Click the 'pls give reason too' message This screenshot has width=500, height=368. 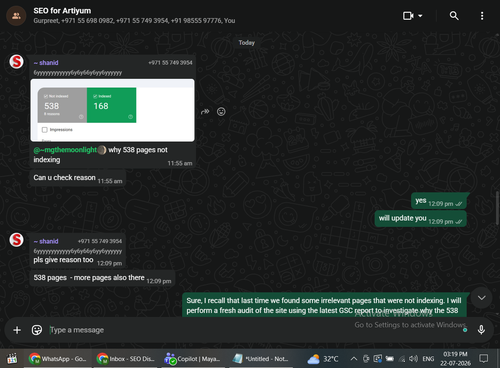(x=63, y=260)
